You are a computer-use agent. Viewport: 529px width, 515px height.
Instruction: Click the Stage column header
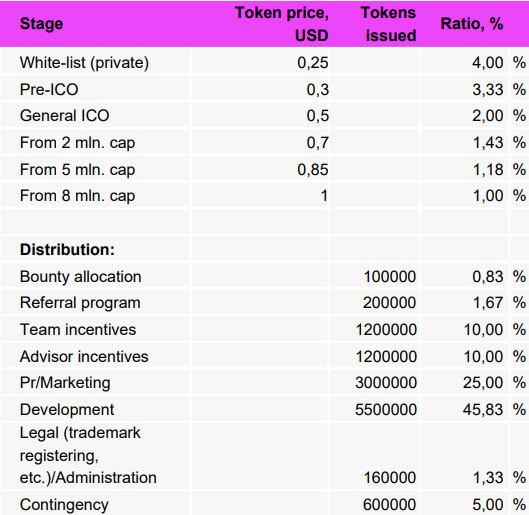[41, 24]
